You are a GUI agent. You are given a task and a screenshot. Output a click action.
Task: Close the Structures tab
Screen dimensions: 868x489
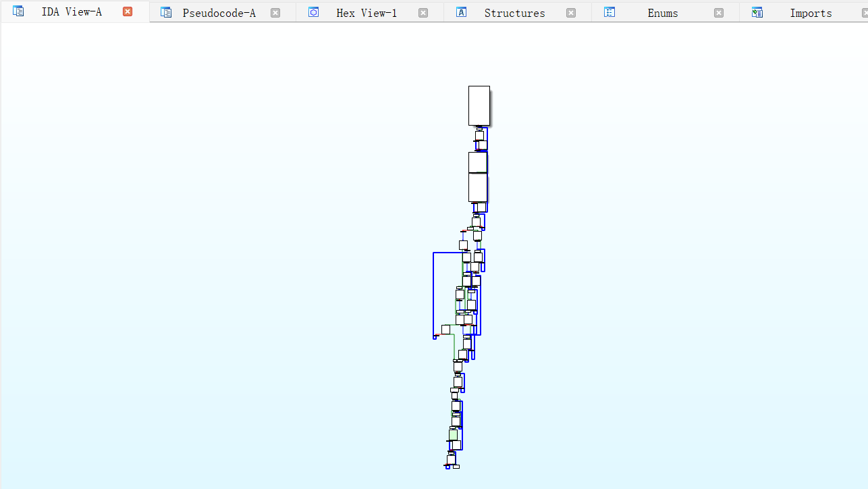coord(571,13)
